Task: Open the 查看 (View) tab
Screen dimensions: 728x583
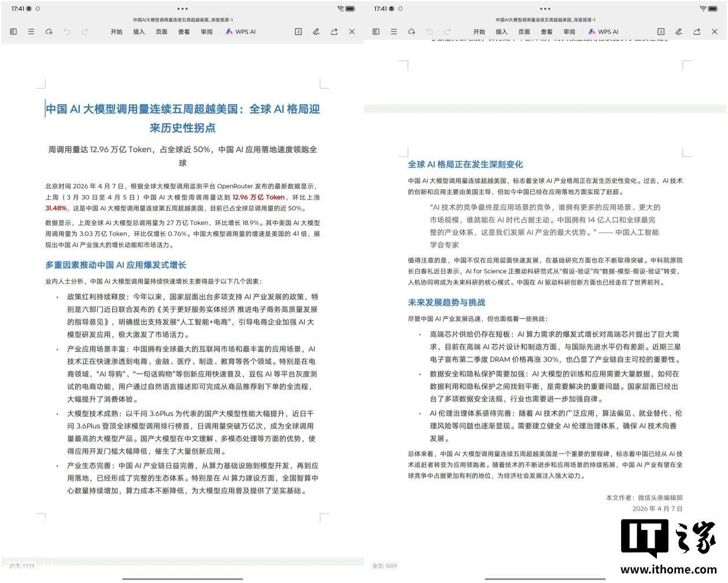Action: coord(184,32)
